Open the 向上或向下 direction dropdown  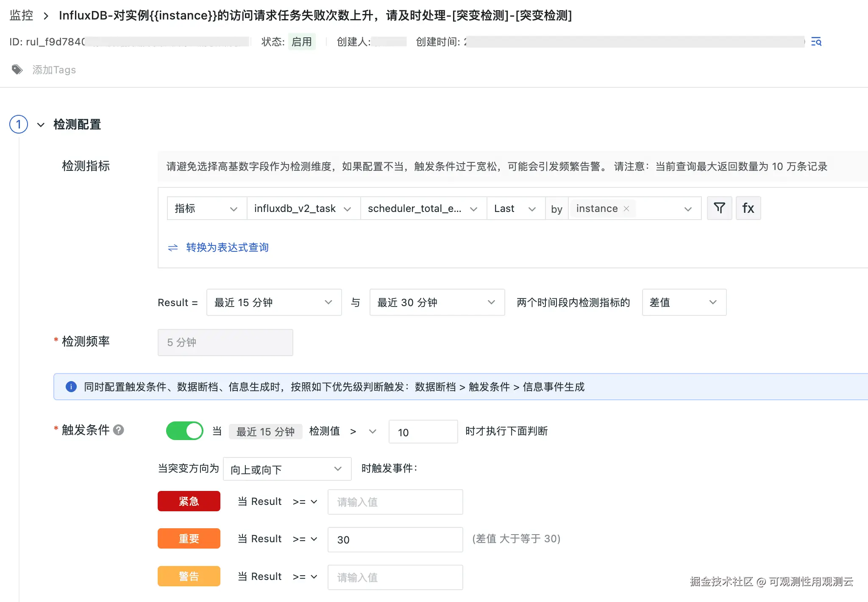click(x=287, y=469)
